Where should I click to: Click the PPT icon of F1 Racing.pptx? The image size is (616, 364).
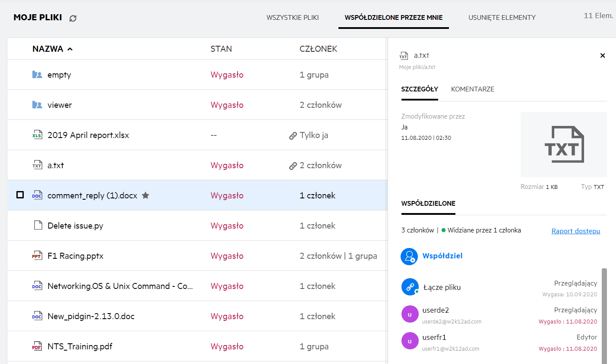coord(37,256)
